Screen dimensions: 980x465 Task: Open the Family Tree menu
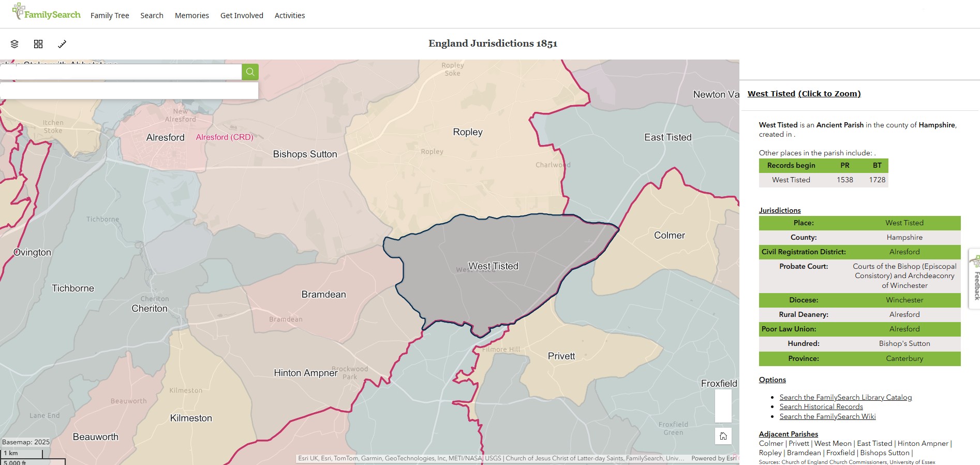coord(110,16)
